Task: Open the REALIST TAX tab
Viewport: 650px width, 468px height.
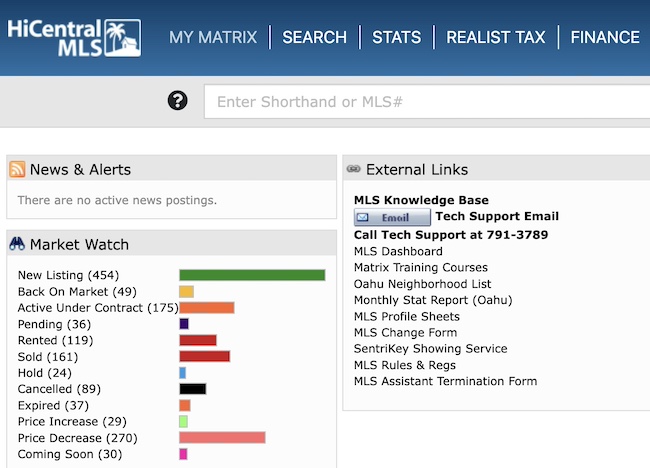Action: pos(496,37)
